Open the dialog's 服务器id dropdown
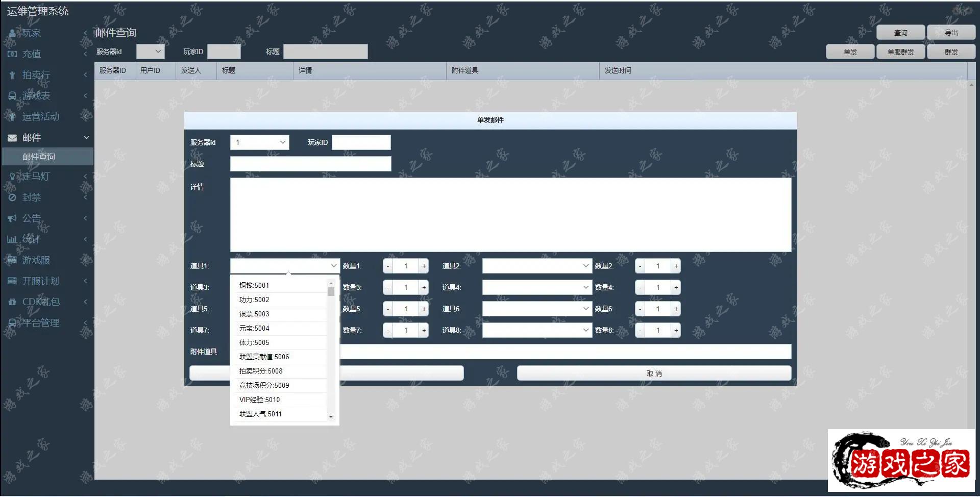 click(x=259, y=143)
